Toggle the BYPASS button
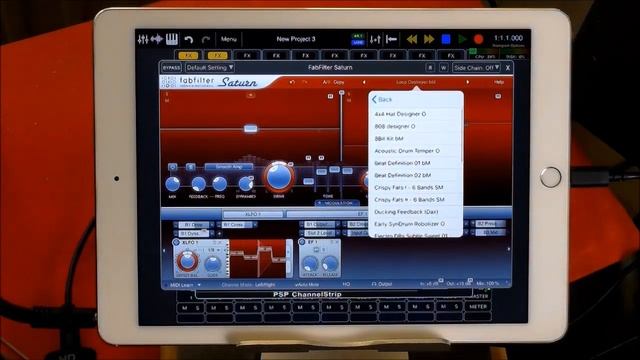Viewport: 640px width, 360px height. pos(171,68)
